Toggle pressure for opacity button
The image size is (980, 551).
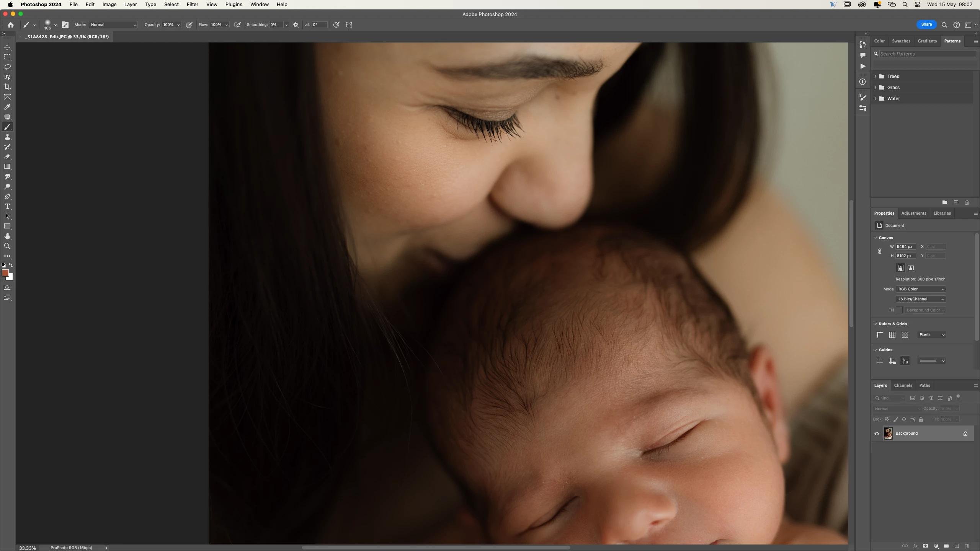tap(189, 25)
